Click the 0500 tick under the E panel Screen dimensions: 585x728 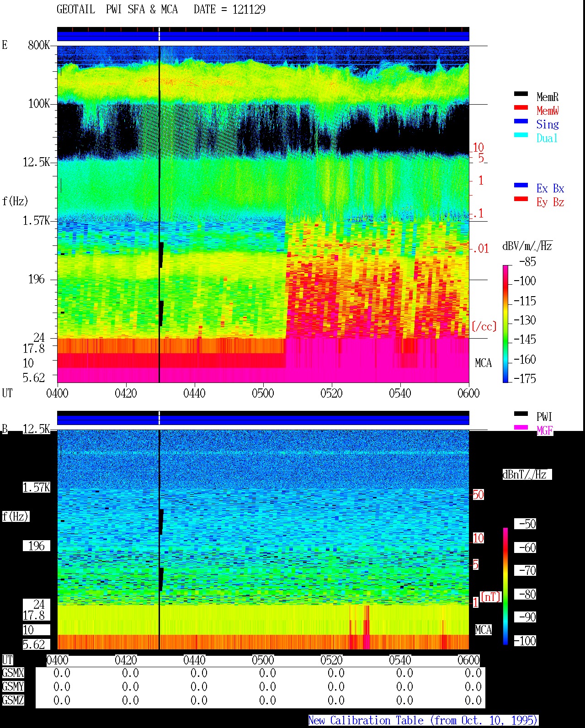point(263,393)
